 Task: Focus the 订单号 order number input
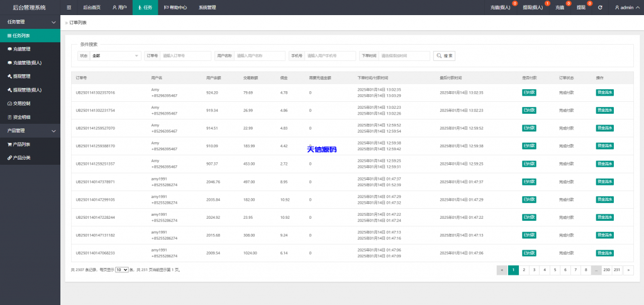[x=186, y=56]
